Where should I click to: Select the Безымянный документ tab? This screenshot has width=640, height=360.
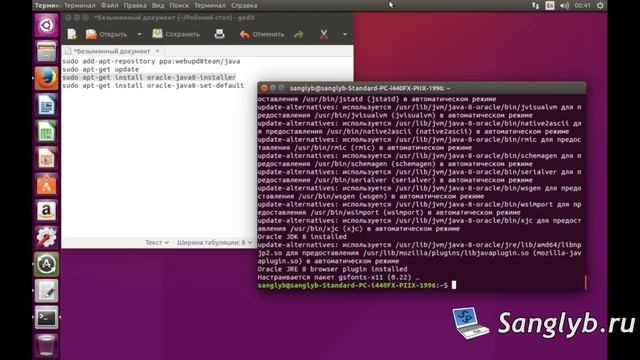(112, 51)
